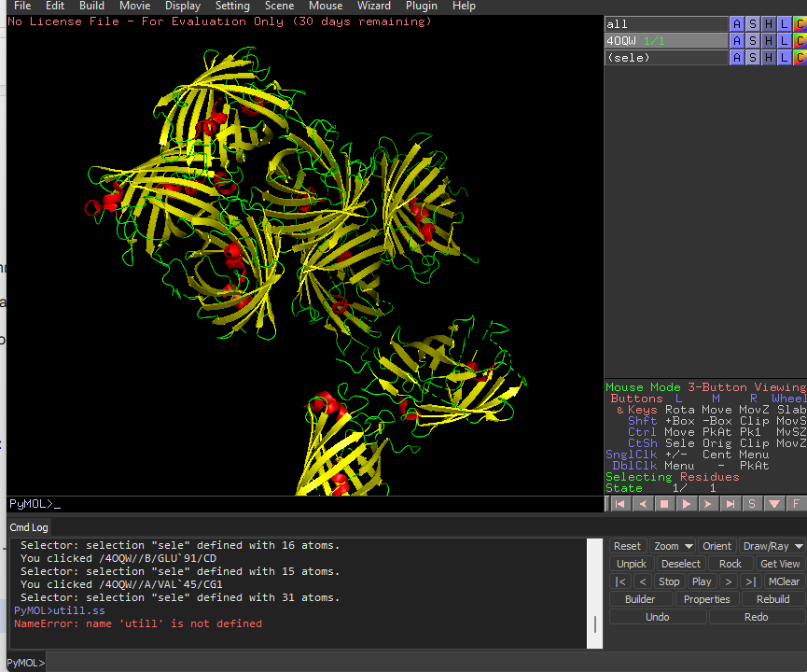
Task: Click the Hide (H) button for (sele)
Action: 769,58
